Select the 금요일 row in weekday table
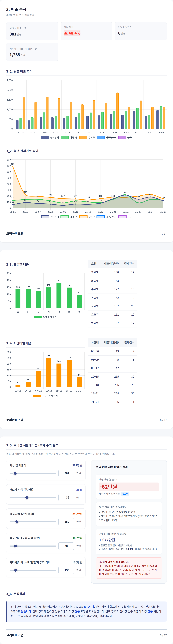Screen dimensions: 173x644 pos(113,306)
